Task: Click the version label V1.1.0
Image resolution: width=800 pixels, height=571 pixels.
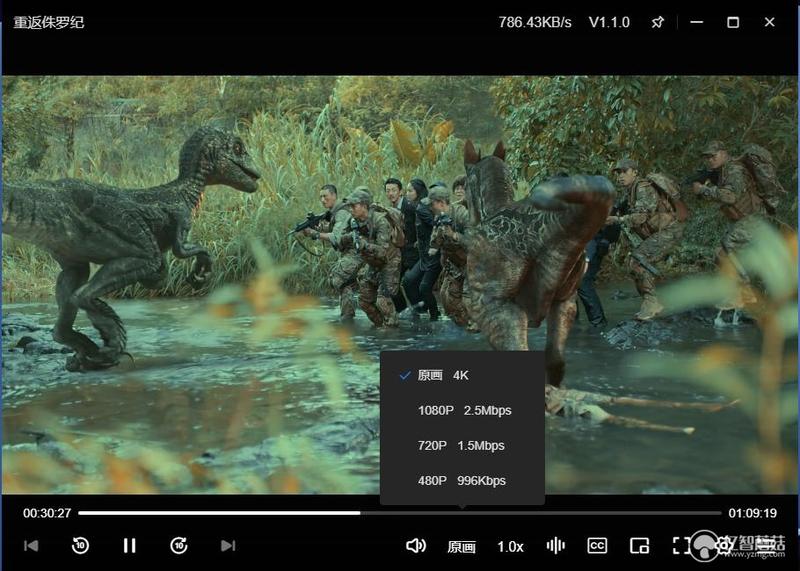Action: click(x=609, y=22)
